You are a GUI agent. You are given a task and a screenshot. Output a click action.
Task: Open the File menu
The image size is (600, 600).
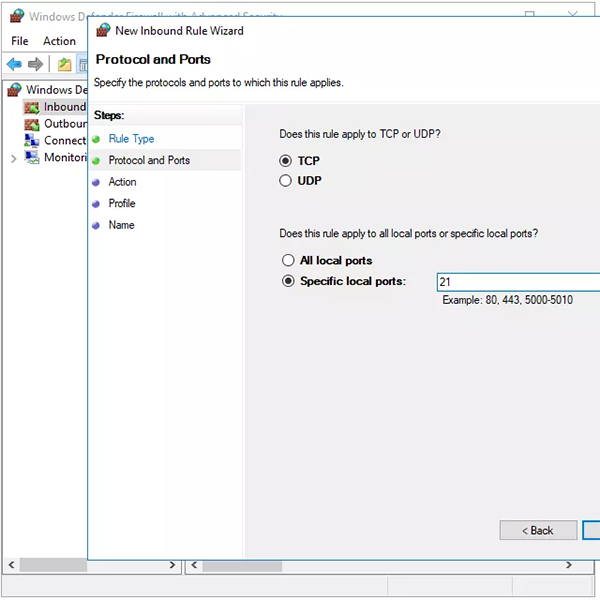point(20,41)
